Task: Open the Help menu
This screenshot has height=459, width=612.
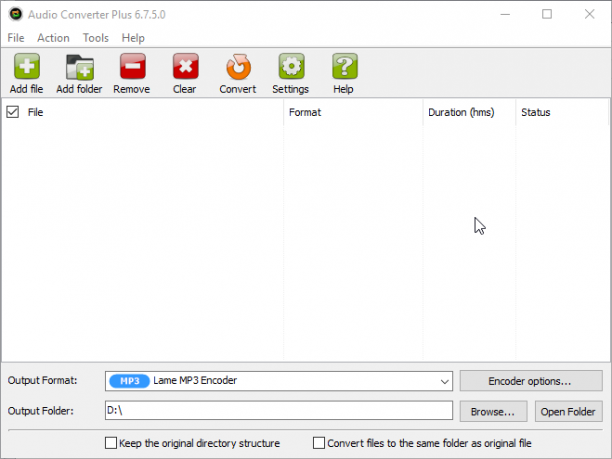Action: coord(133,38)
